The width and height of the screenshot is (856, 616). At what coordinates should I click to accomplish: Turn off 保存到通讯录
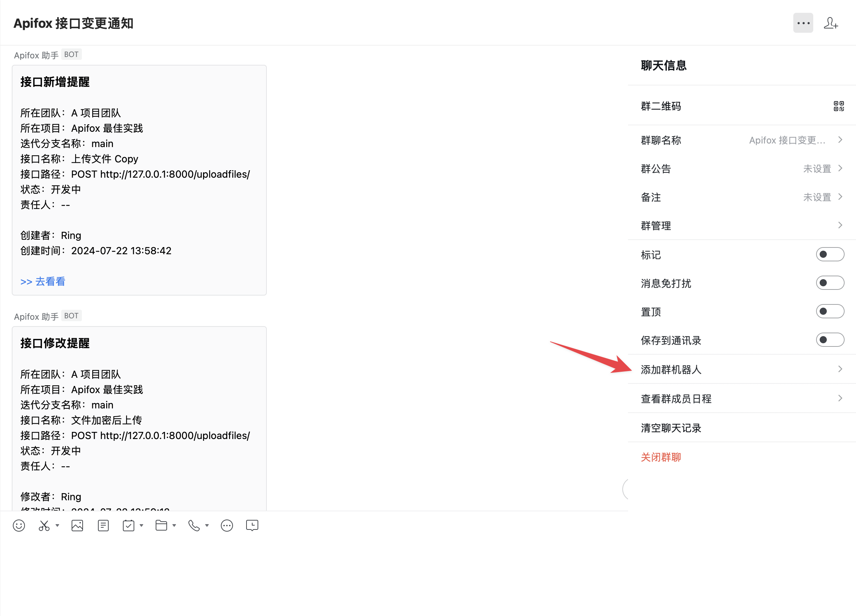pos(830,340)
